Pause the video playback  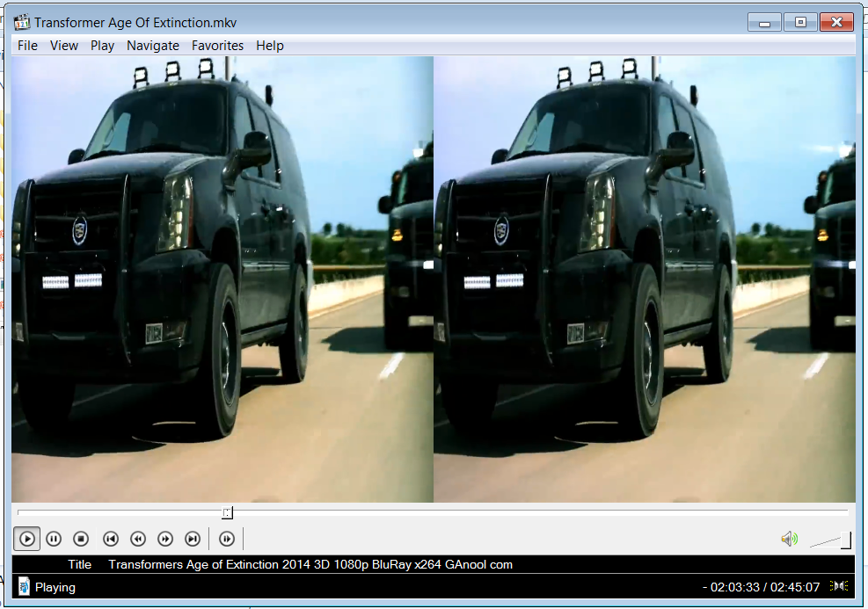tap(54, 539)
